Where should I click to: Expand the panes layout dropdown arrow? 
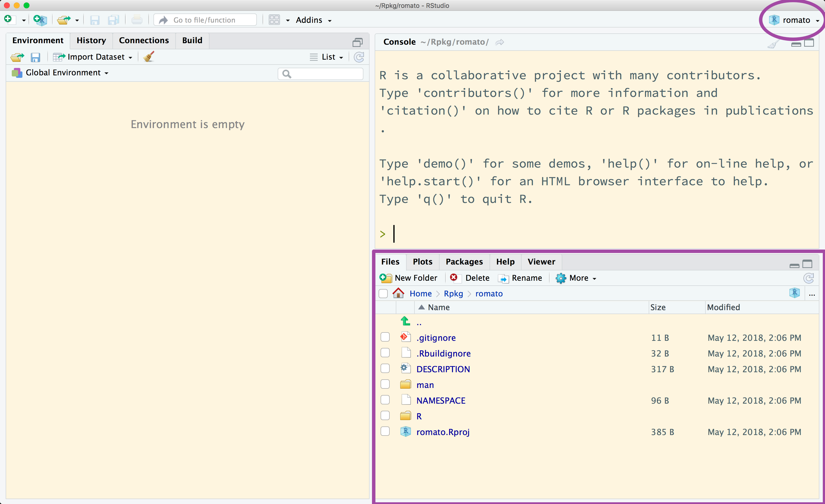(288, 20)
